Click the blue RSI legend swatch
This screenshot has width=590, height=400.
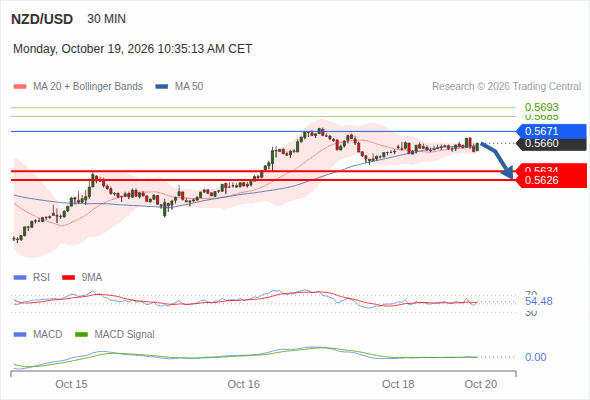coord(20,278)
